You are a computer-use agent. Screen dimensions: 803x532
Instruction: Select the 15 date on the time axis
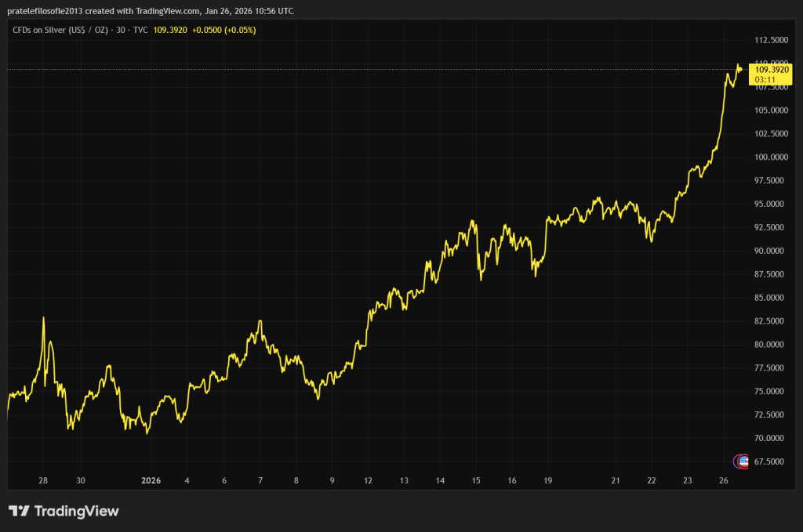click(x=475, y=480)
